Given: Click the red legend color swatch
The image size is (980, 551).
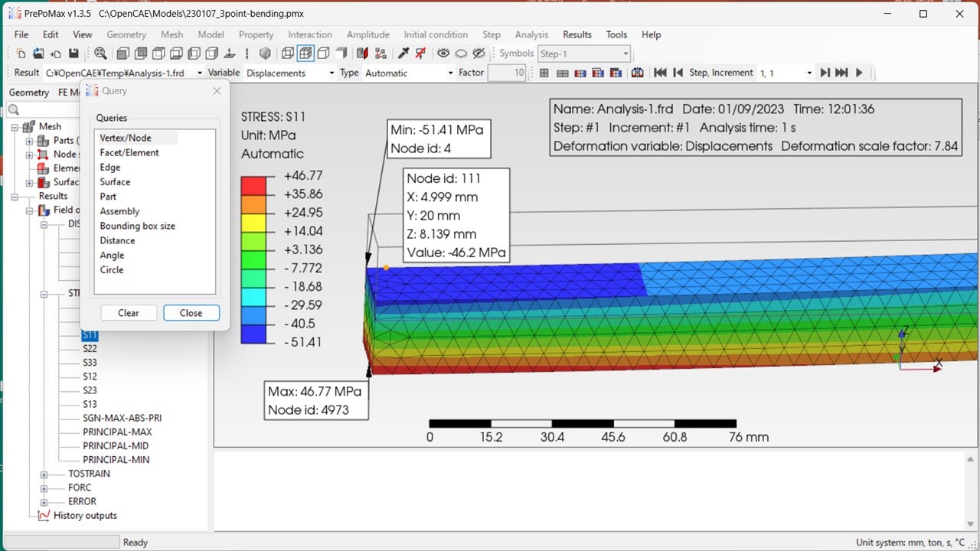Looking at the screenshot, I should coord(253,186).
